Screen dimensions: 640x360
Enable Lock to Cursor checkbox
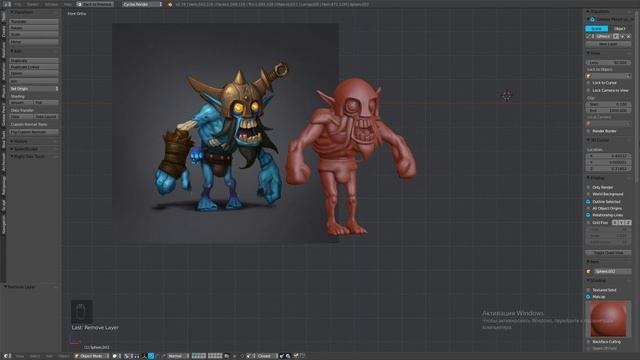588,83
